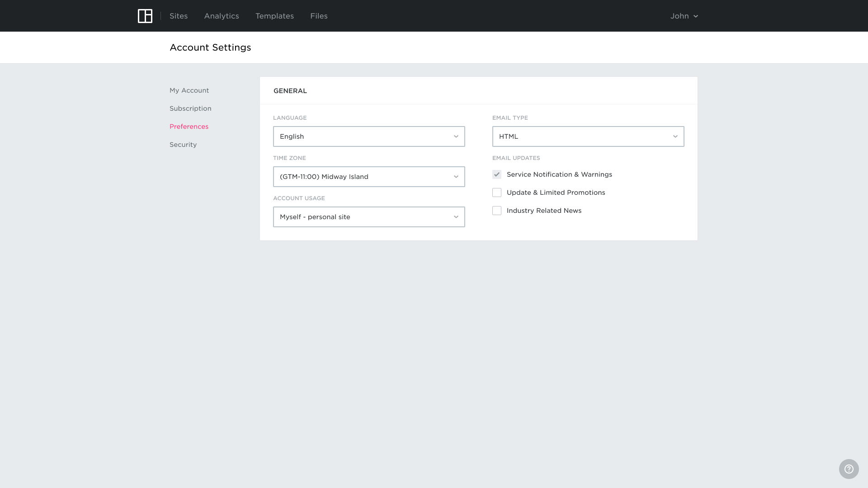Open the Language selection dropdown

pyautogui.click(x=368, y=136)
